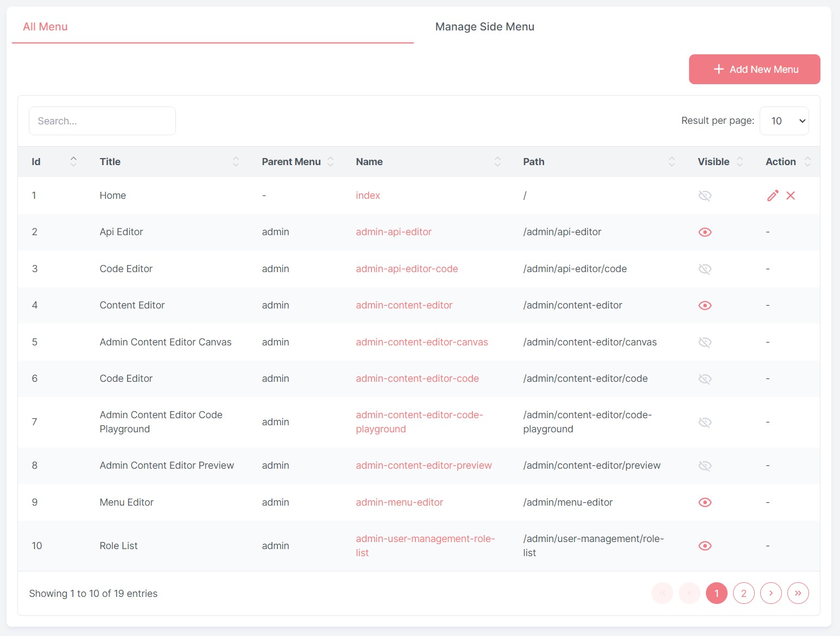This screenshot has width=840, height=636.
Task: Sort by the Parent Menu column
Action: (x=330, y=161)
